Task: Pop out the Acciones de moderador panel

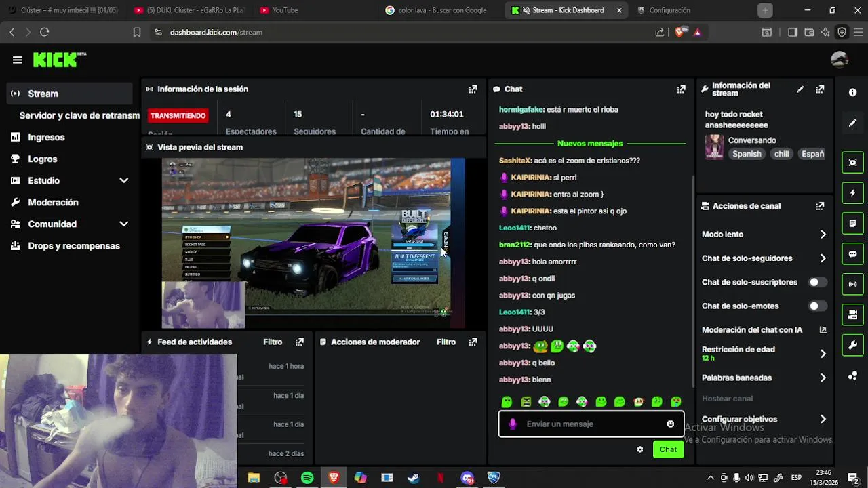Action: 473,342
